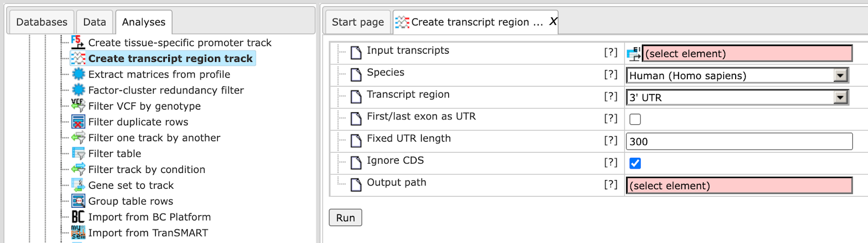
Task: Click the Run button
Action: [x=346, y=218]
